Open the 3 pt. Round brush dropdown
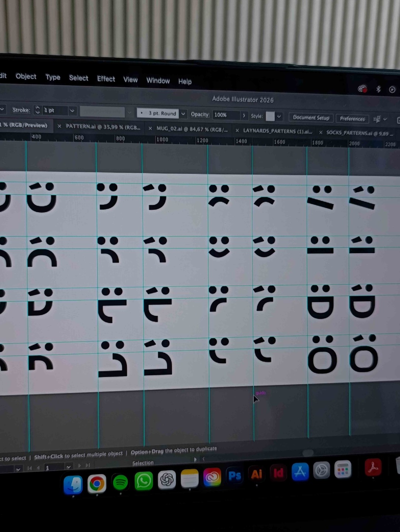Image resolution: width=400 pixels, height=532 pixels. click(183, 114)
